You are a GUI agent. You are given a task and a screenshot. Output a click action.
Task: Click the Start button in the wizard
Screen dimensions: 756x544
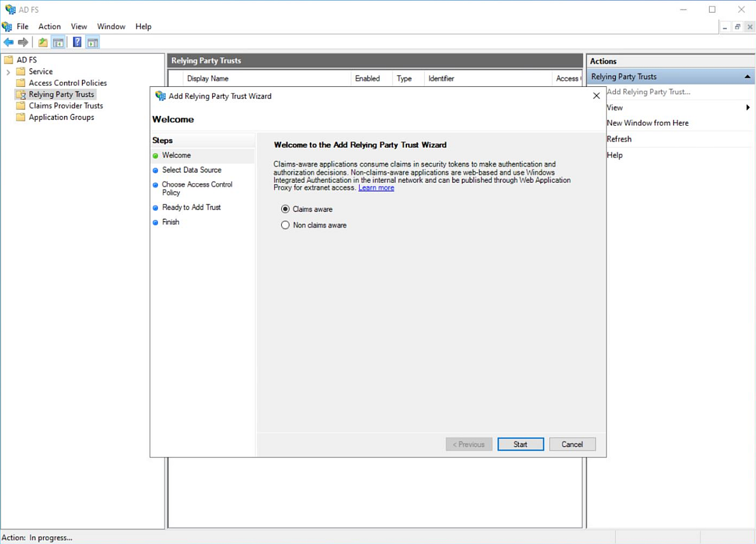(521, 444)
